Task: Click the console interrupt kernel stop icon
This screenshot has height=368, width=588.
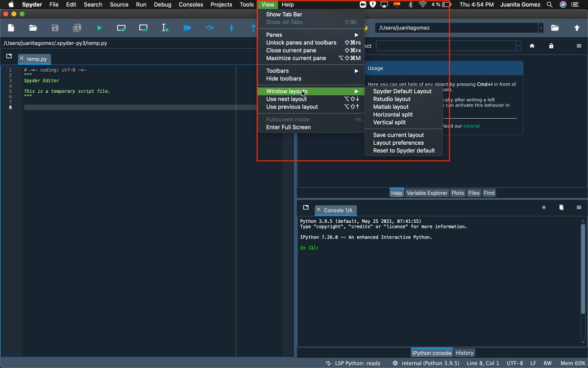Action: (x=543, y=208)
